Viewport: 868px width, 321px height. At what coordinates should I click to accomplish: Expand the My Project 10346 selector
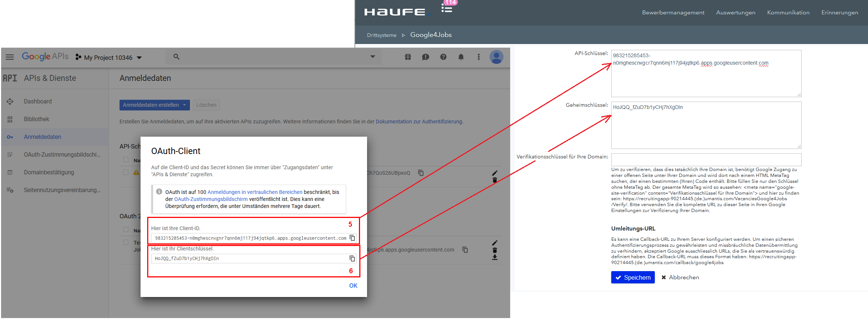click(x=108, y=58)
